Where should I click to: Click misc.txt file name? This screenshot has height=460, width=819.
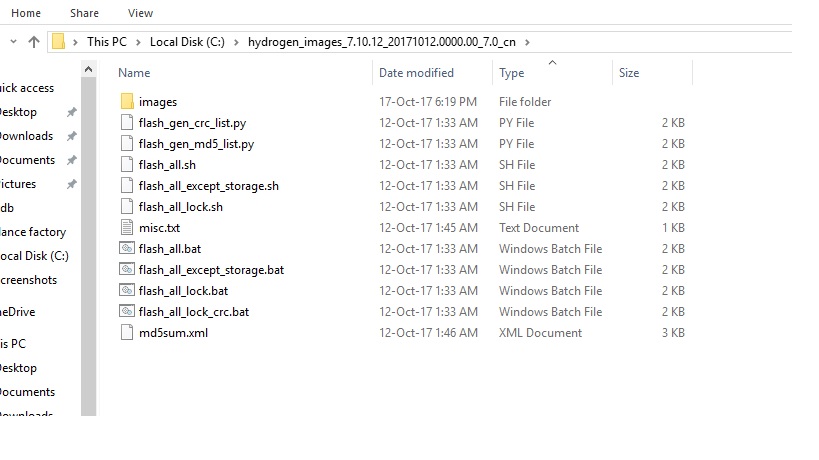[159, 228]
